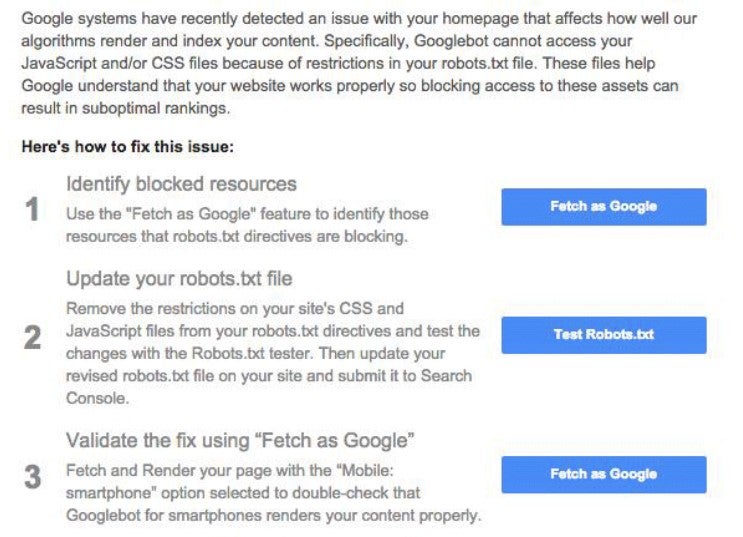Click the bold "Here's how to fix this issue:" line

click(128, 146)
